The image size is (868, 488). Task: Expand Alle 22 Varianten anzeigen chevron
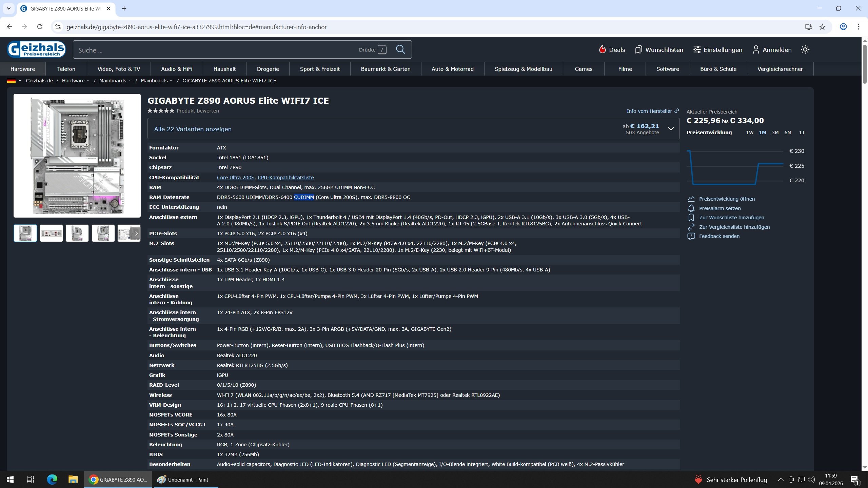pos(671,129)
